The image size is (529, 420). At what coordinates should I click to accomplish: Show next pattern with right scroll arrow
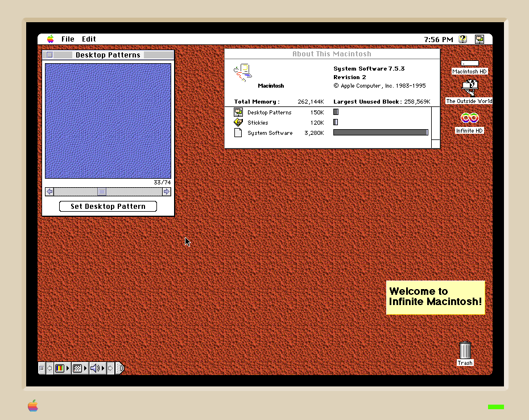[x=166, y=192]
